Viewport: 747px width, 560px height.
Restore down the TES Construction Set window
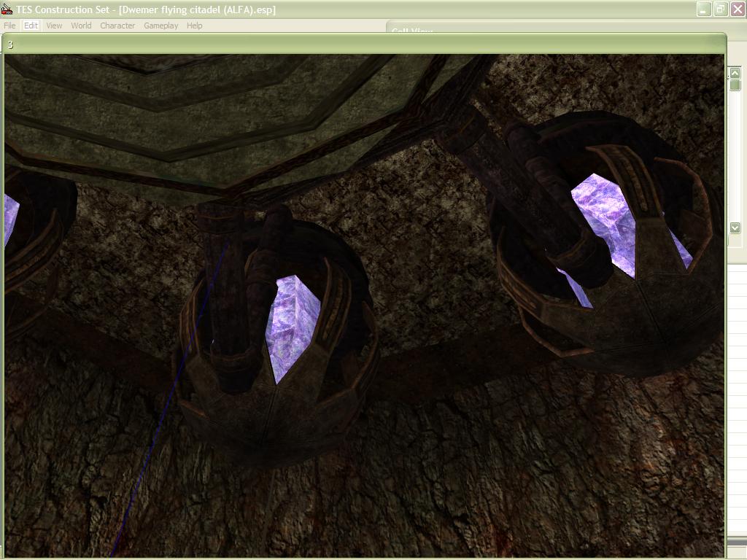pyautogui.click(x=720, y=9)
